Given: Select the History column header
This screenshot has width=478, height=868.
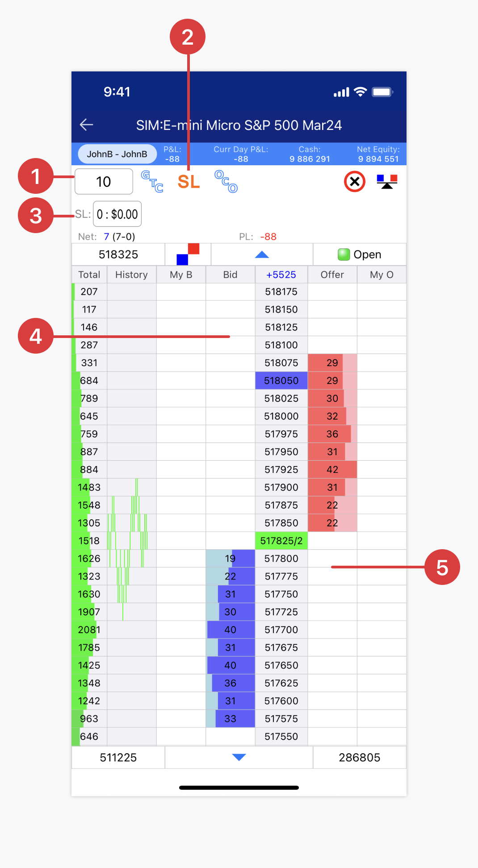Looking at the screenshot, I should pos(131,275).
